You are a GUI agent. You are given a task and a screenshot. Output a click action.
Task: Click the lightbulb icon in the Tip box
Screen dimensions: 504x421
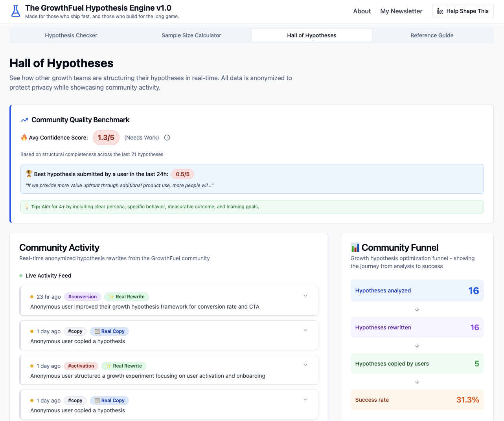(27, 207)
